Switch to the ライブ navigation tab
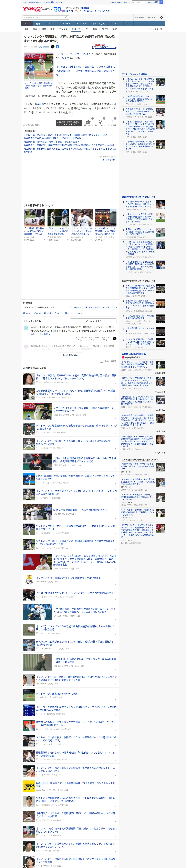Viewport: 186px width, 868px height. [49, 24]
